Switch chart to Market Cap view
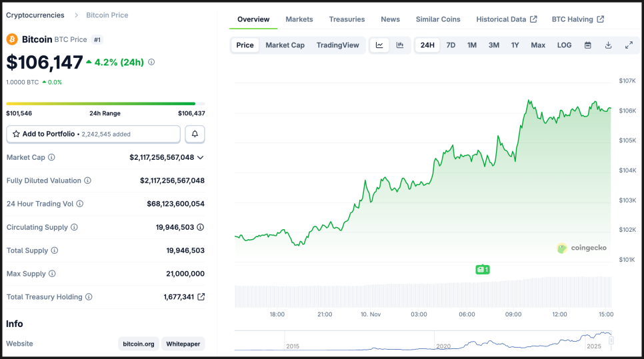Screen dimensions: 644x359 coord(285,45)
